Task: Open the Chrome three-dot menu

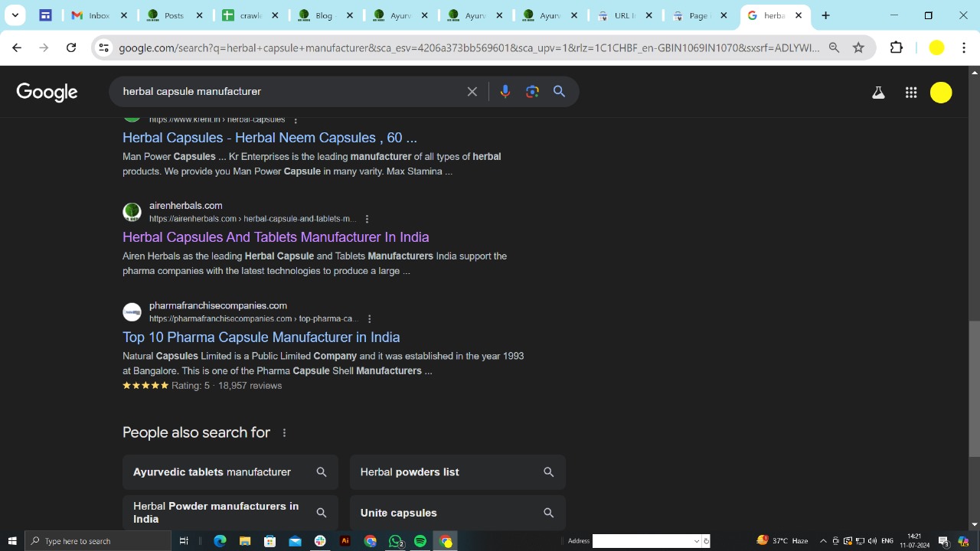Action: coord(964,47)
